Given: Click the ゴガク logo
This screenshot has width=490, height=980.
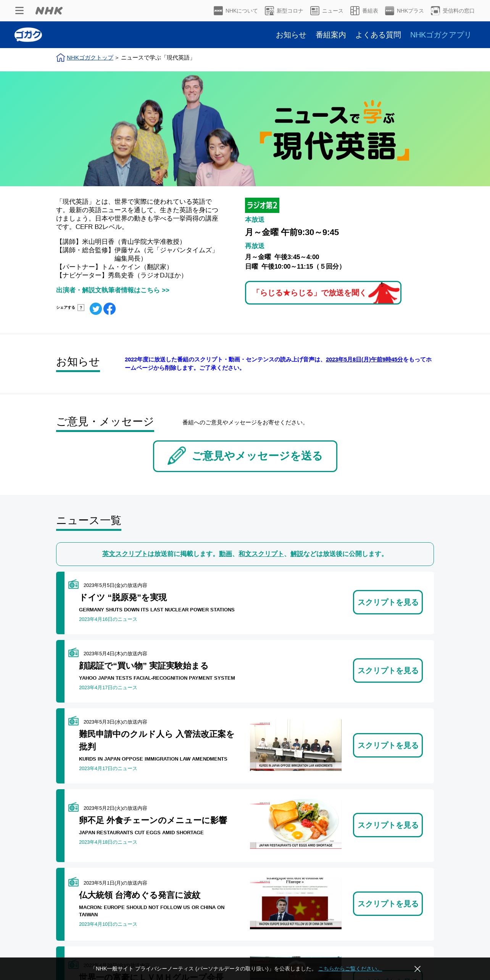Looking at the screenshot, I should [x=28, y=35].
